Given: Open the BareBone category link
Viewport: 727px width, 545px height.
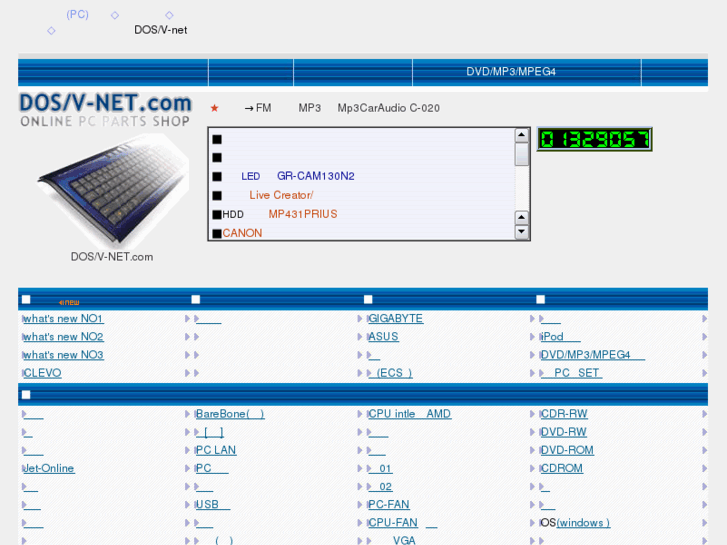Looking at the screenshot, I should pos(230,414).
